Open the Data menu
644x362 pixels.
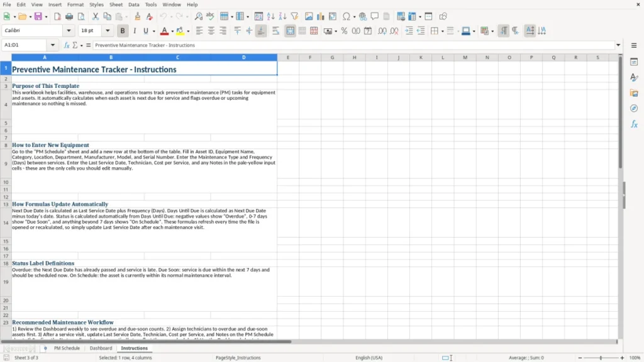click(x=133, y=4)
